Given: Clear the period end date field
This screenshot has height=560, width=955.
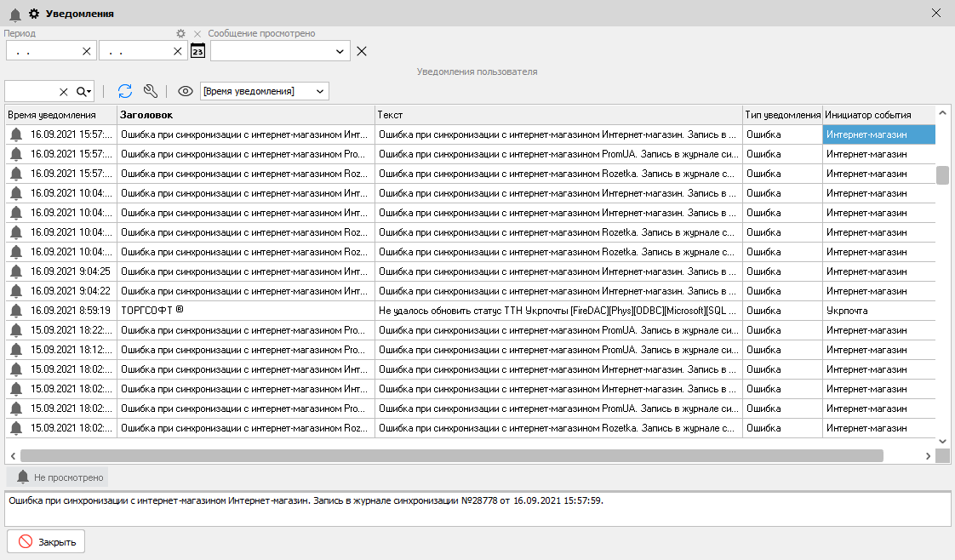Looking at the screenshot, I should click(x=178, y=51).
